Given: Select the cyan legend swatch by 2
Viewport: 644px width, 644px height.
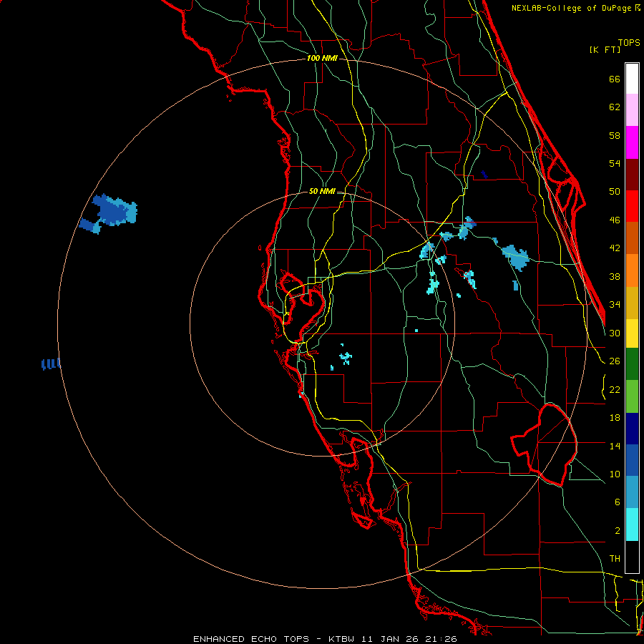Looking at the screenshot, I should [632, 525].
